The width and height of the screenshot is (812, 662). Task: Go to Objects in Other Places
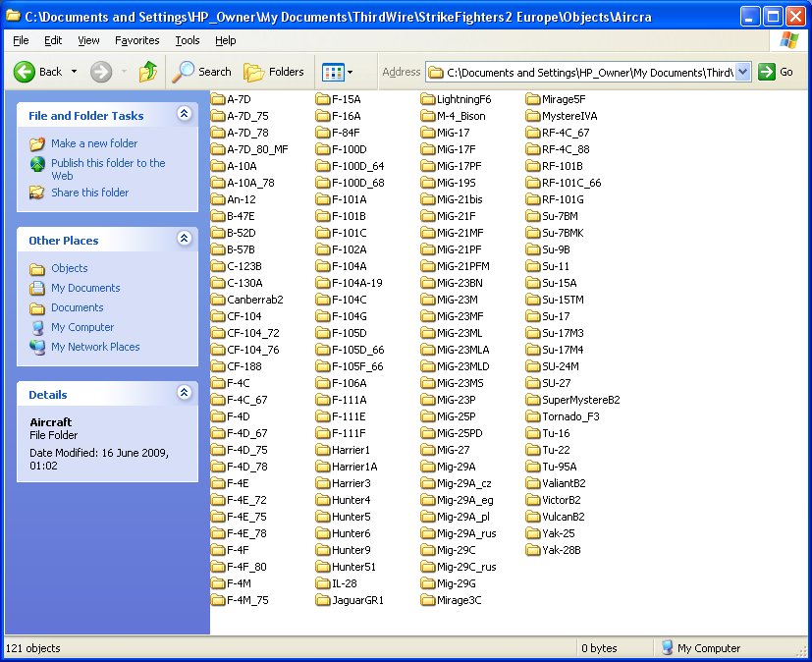coord(70,268)
